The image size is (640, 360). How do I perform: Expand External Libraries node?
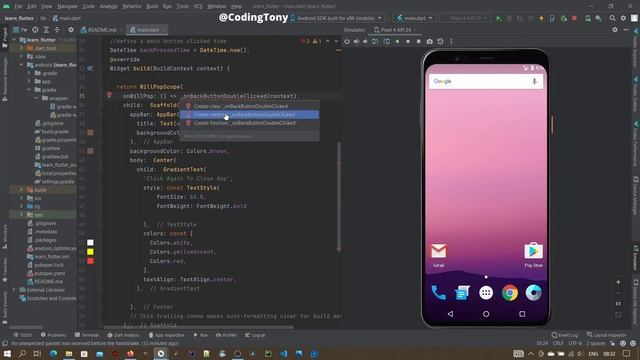pyautogui.click(x=14, y=290)
